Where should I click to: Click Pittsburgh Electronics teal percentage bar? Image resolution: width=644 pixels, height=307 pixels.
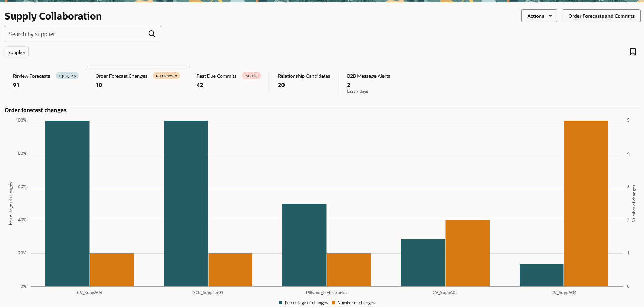pos(304,245)
